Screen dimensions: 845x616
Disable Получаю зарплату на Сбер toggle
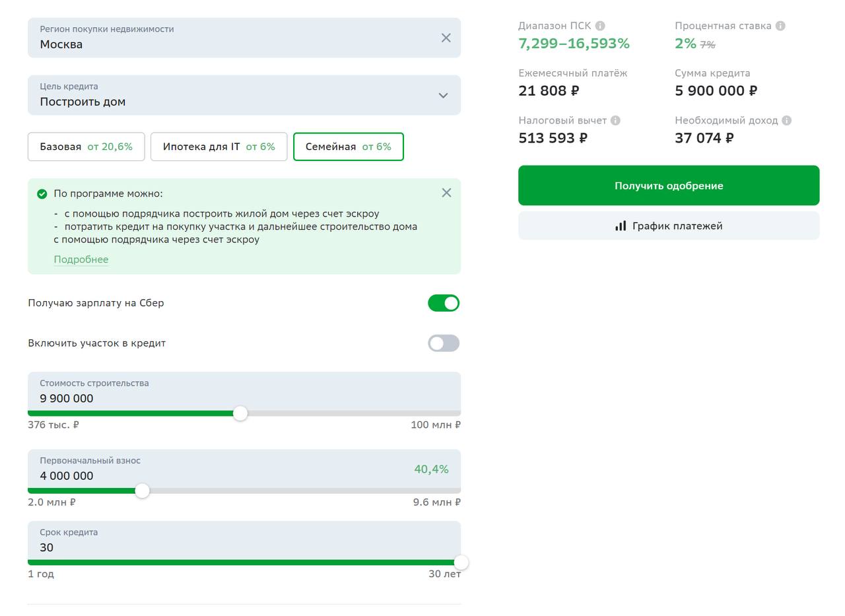click(x=444, y=303)
